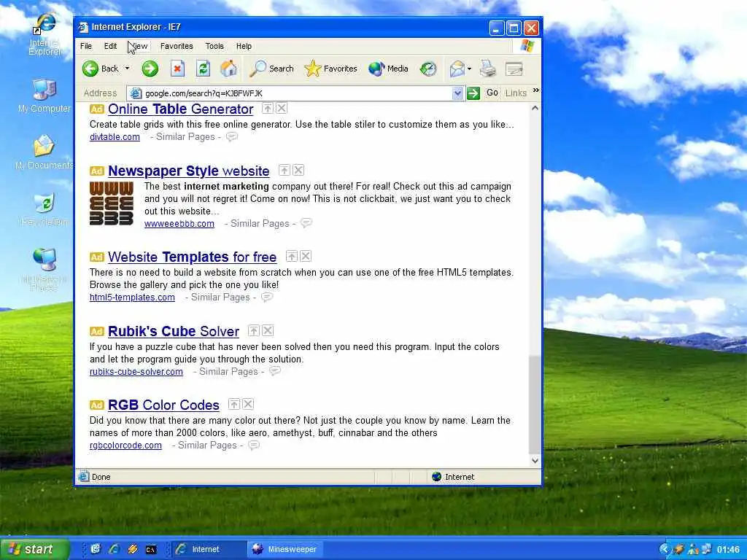Click the vertical scrollbar thumb
This screenshot has width=747, height=560.
pos(535,405)
